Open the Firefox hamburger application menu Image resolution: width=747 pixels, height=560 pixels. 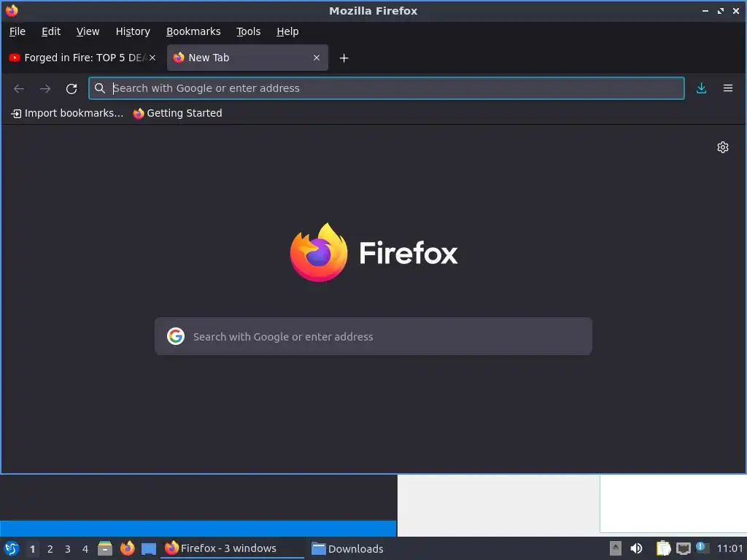pyautogui.click(x=728, y=88)
